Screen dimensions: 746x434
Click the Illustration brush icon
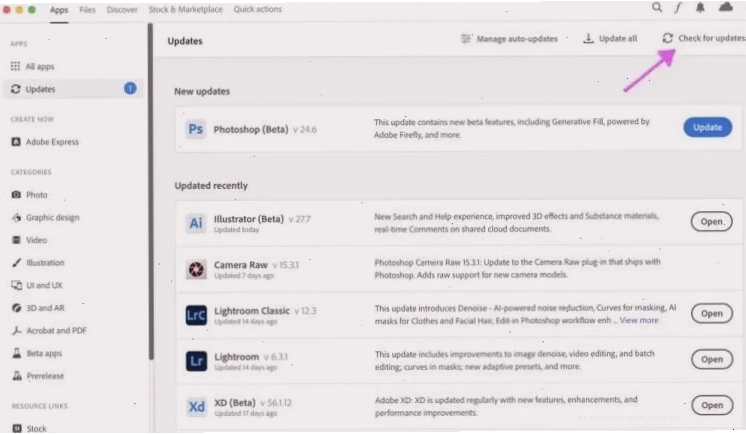pyautogui.click(x=17, y=263)
